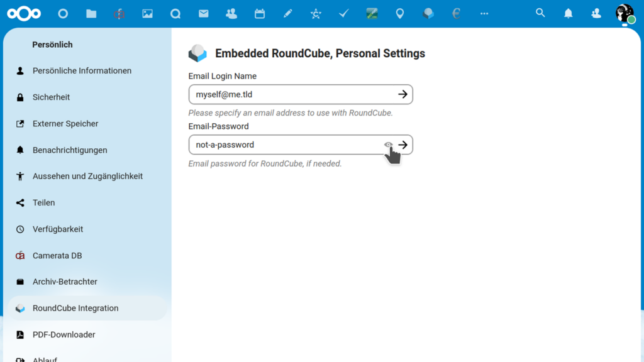Open the Maps location pin app icon
644x362 pixels.
399,13
